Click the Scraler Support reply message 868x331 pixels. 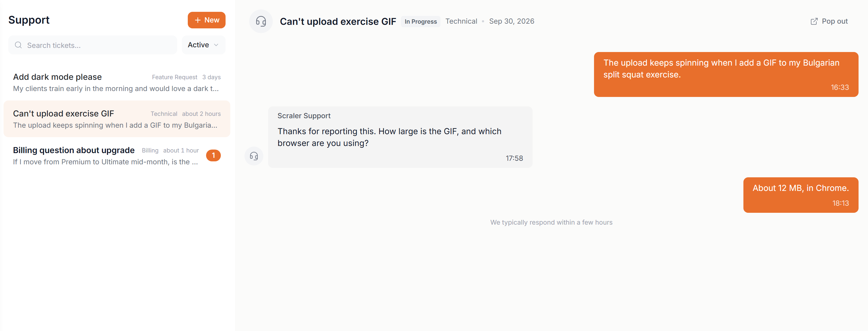pos(400,137)
